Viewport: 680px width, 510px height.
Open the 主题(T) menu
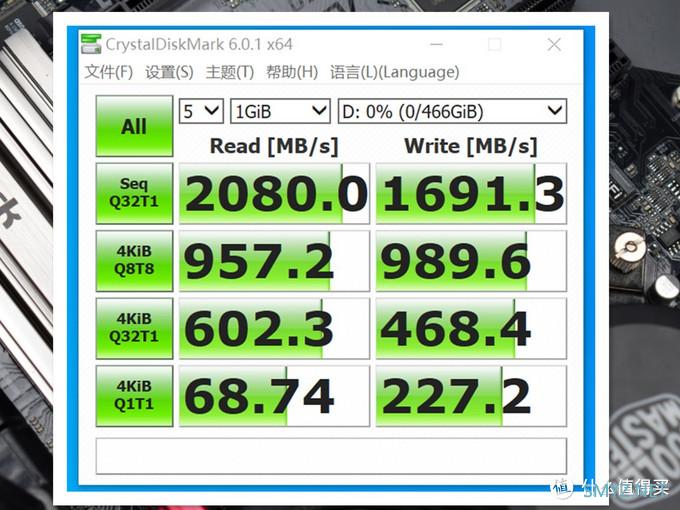[x=230, y=72]
